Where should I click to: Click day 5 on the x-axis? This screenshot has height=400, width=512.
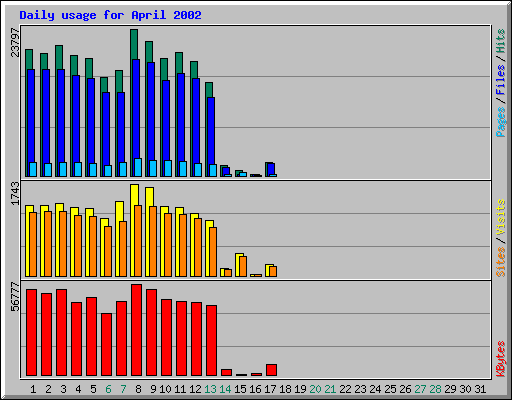pyautogui.click(x=93, y=389)
